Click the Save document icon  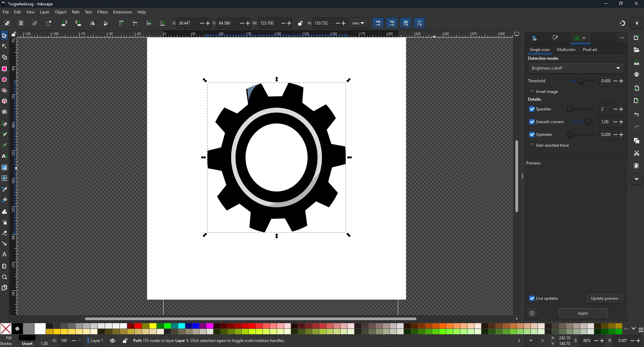click(x=637, y=63)
